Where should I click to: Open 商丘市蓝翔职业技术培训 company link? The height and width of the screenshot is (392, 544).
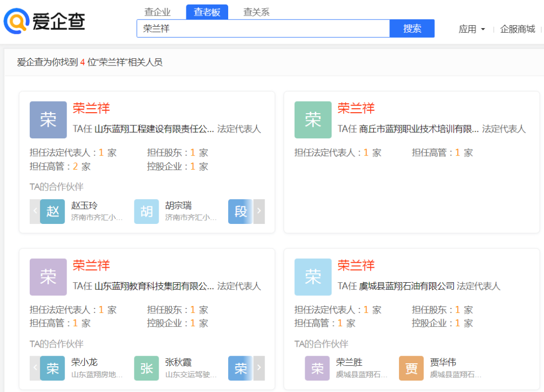[419, 129]
